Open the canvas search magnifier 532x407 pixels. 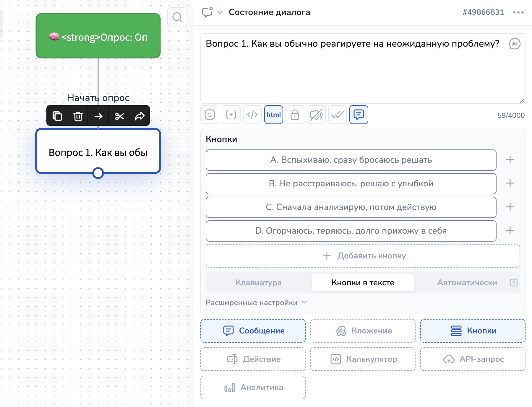(x=177, y=17)
